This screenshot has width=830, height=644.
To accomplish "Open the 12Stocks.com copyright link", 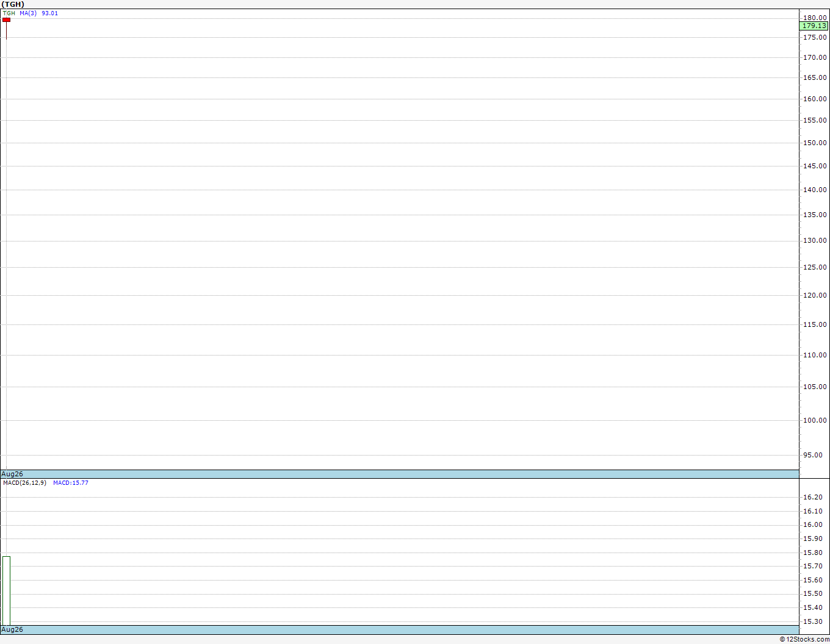I will coord(804,639).
